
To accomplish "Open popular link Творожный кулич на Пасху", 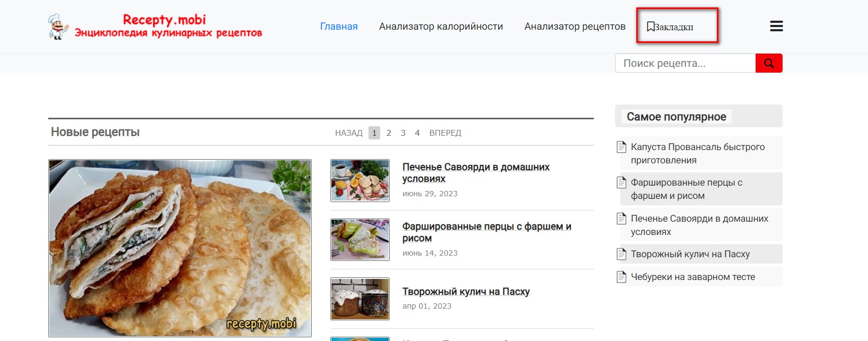I will [690, 254].
